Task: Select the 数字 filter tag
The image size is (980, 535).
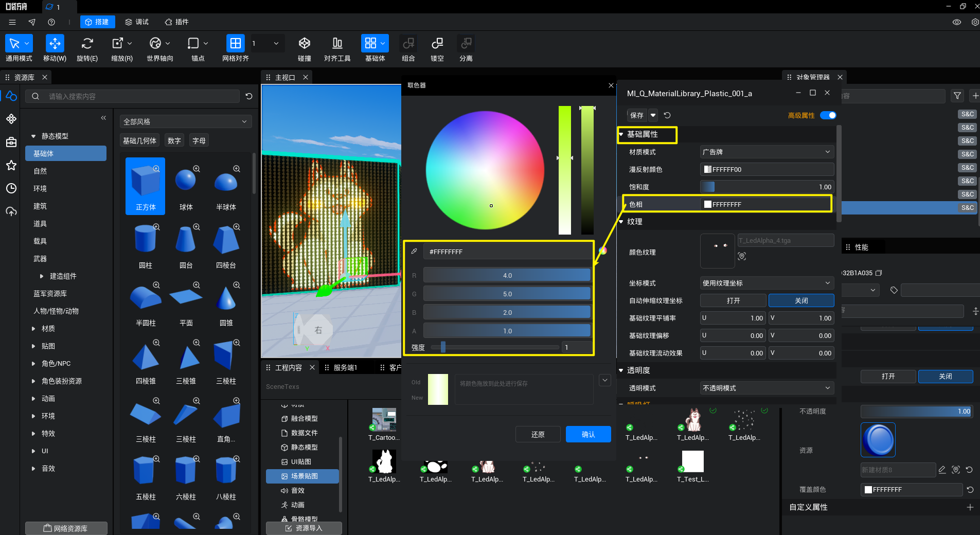Action: 174,140
